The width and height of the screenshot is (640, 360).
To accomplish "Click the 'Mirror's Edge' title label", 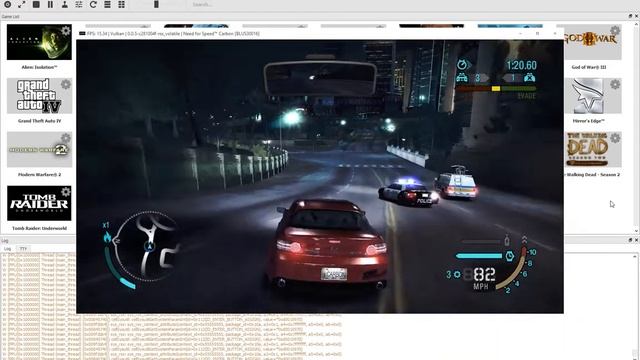I will tap(589, 121).
